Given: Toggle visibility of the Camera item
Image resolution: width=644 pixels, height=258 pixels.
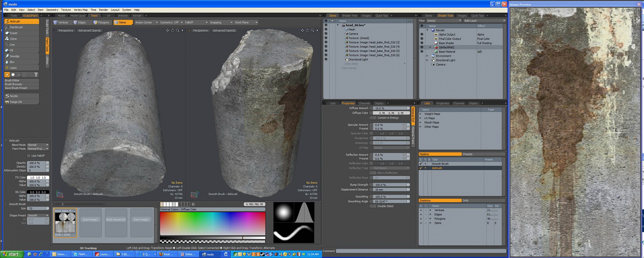Looking at the screenshot, I should (x=326, y=34).
